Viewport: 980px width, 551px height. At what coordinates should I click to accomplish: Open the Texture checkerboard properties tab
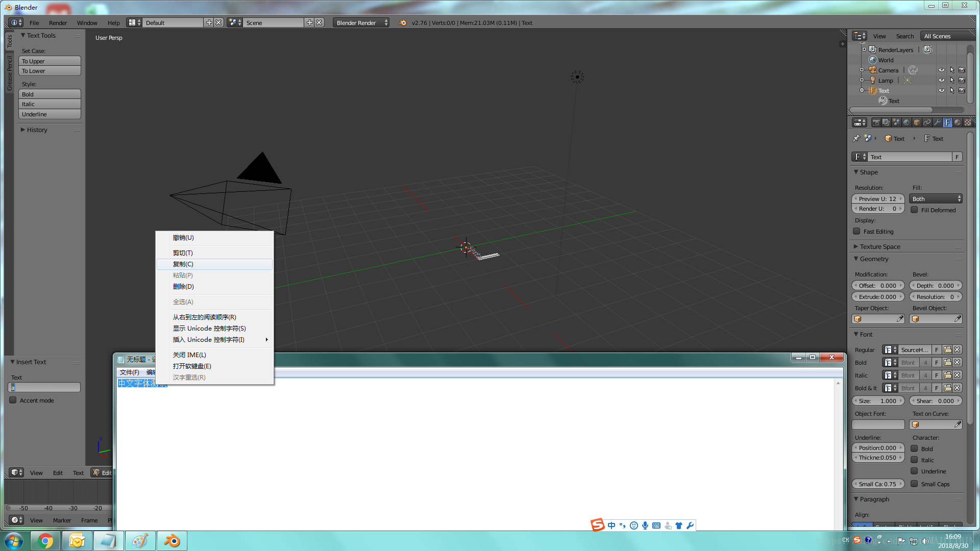click(x=968, y=122)
